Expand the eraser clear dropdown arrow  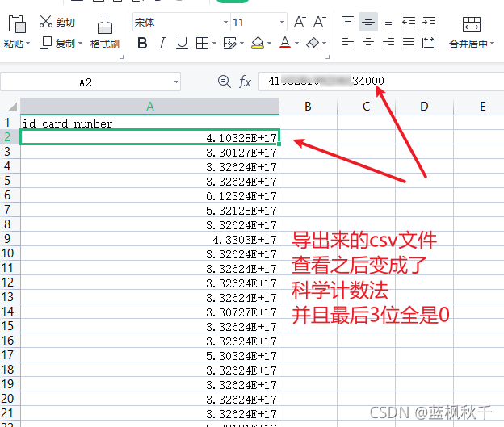(x=325, y=43)
